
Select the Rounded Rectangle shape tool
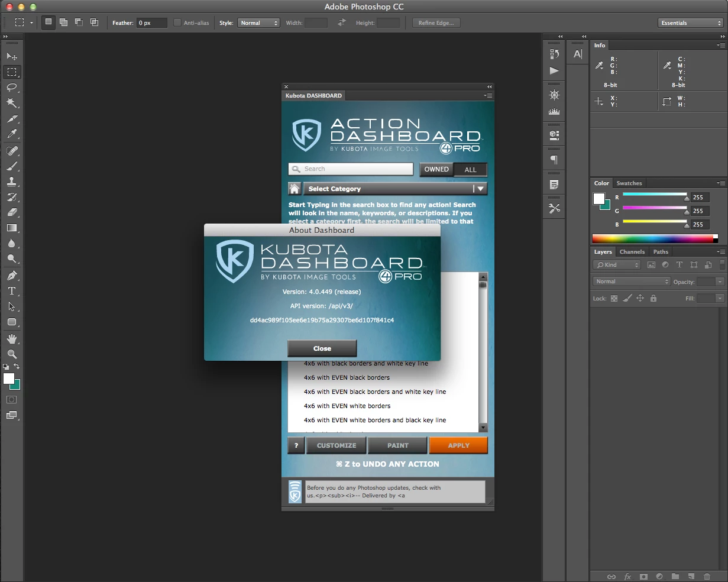[x=12, y=322]
